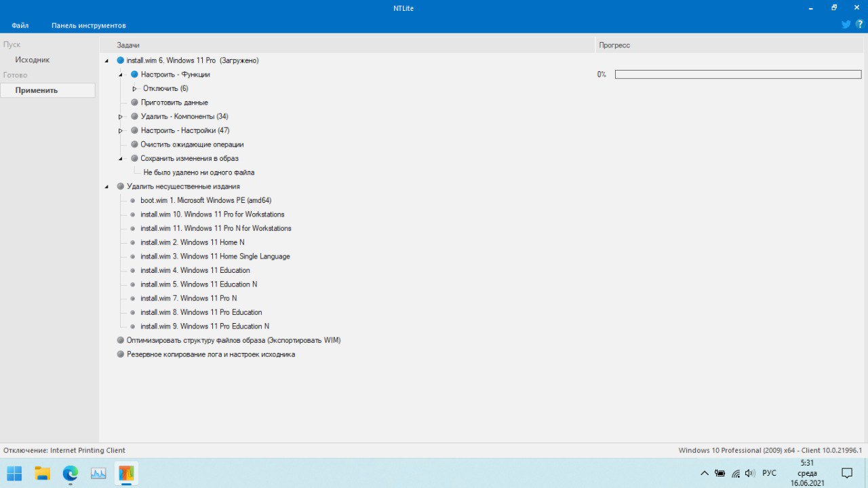Launch Microsoft Edge from the taskbar
The width and height of the screenshot is (868, 488).
[x=71, y=473]
